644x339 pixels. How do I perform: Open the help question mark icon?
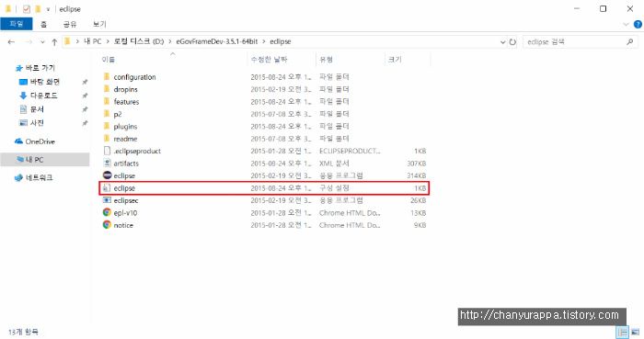coord(638,24)
